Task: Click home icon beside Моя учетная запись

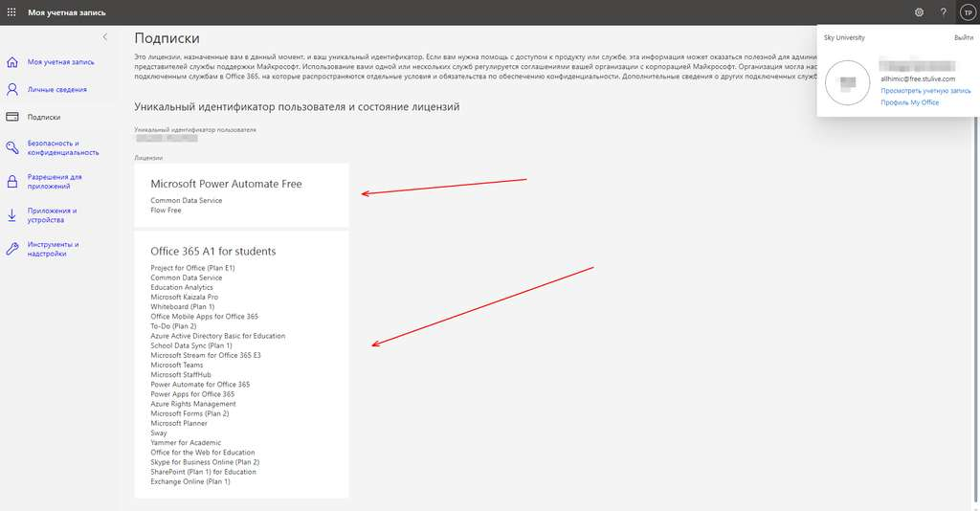Action: pos(11,62)
